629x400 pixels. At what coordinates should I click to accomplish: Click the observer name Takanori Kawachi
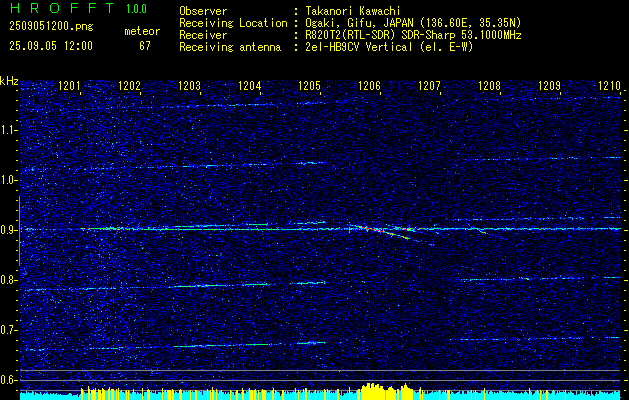pos(353,11)
